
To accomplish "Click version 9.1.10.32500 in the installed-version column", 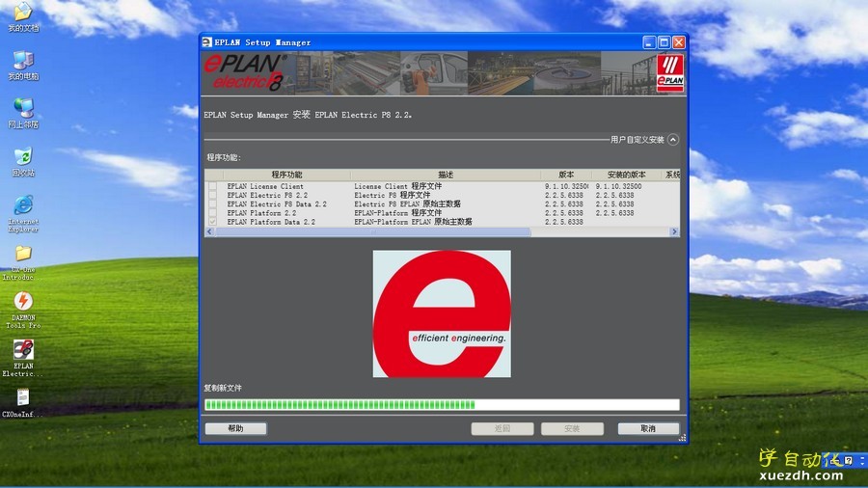I will pos(618,186).
